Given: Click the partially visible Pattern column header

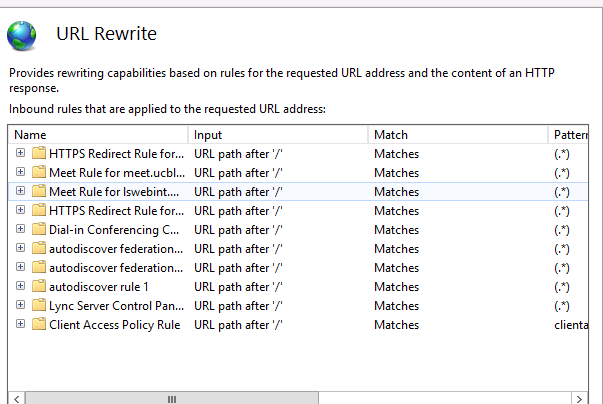Looking at the screenshot, I should point(574,135).
